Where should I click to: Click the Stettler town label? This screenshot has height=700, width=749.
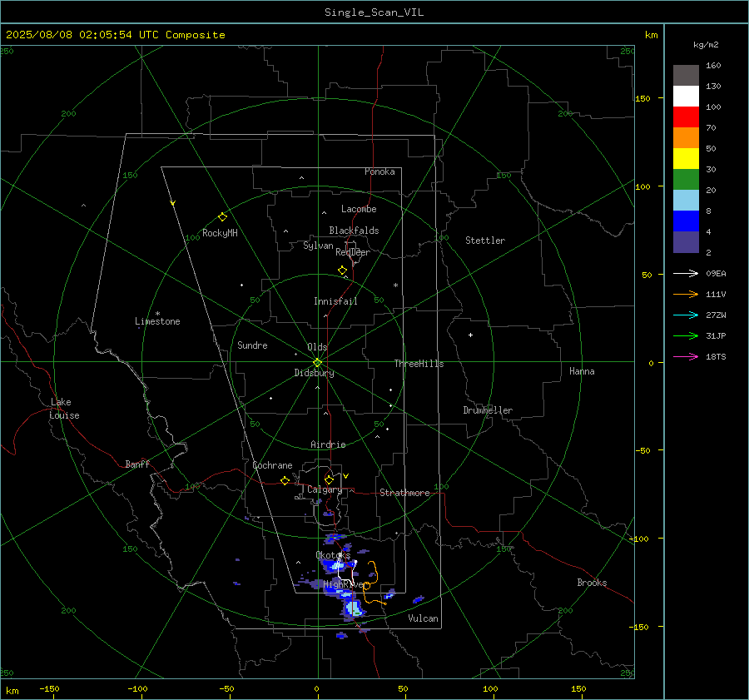click(x=485, y=241)
